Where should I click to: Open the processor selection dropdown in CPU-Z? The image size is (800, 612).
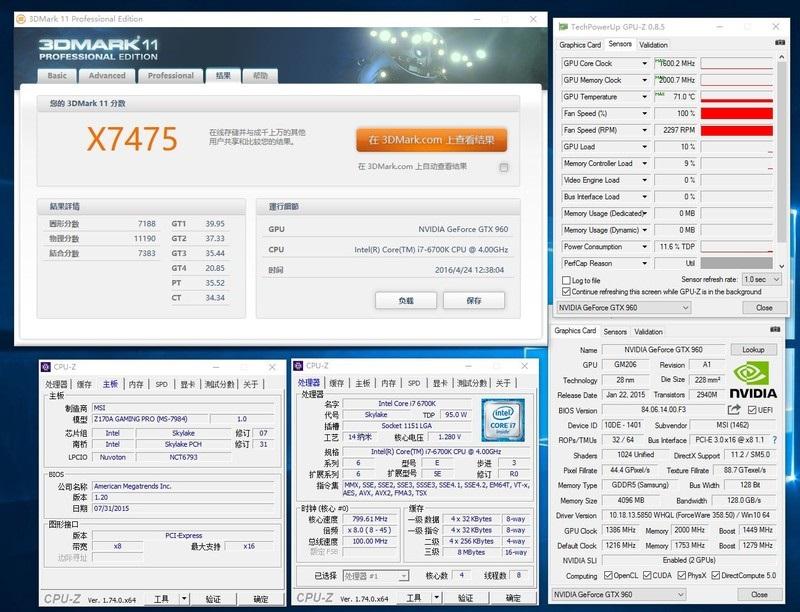376,576
